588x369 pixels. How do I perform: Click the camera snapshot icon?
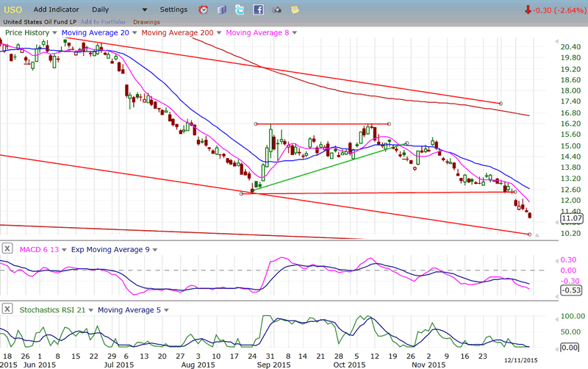(x=276, y=10)
